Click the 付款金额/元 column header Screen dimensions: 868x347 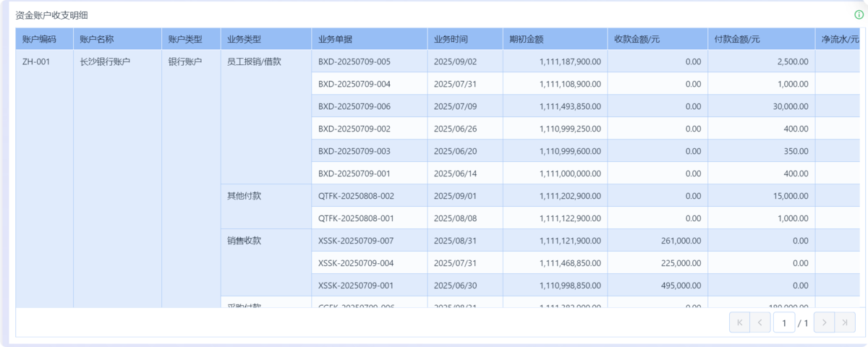tap(736, 39)
